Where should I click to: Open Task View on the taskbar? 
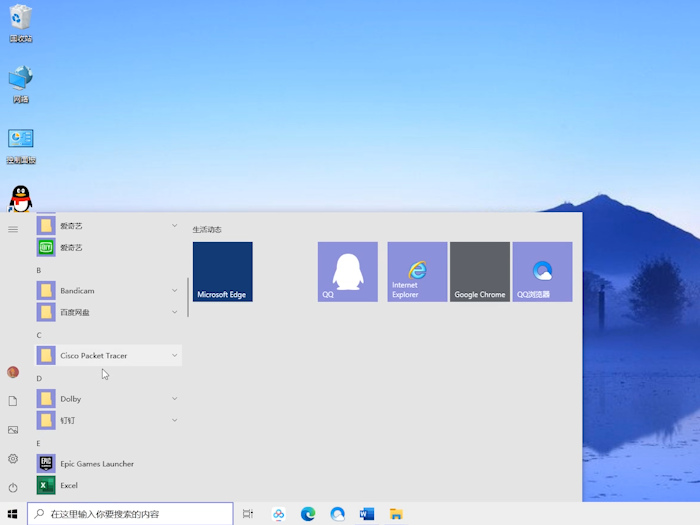point(248,514)
